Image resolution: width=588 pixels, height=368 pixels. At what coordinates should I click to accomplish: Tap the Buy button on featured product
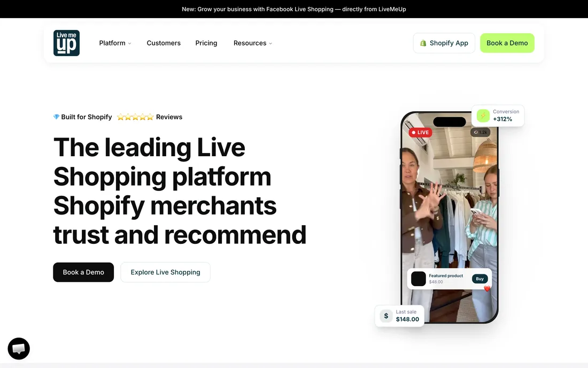479,279
